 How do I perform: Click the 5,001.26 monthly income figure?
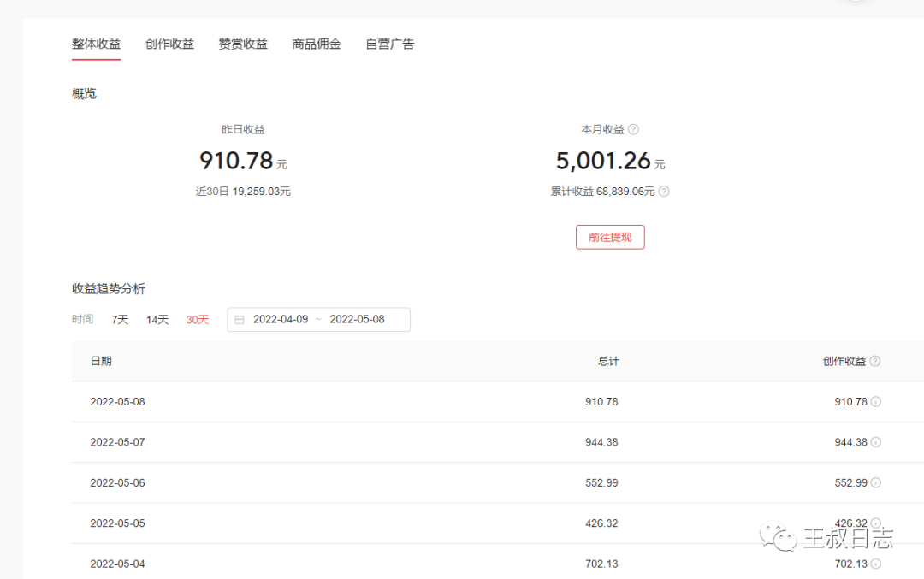[x=603, y=161]
